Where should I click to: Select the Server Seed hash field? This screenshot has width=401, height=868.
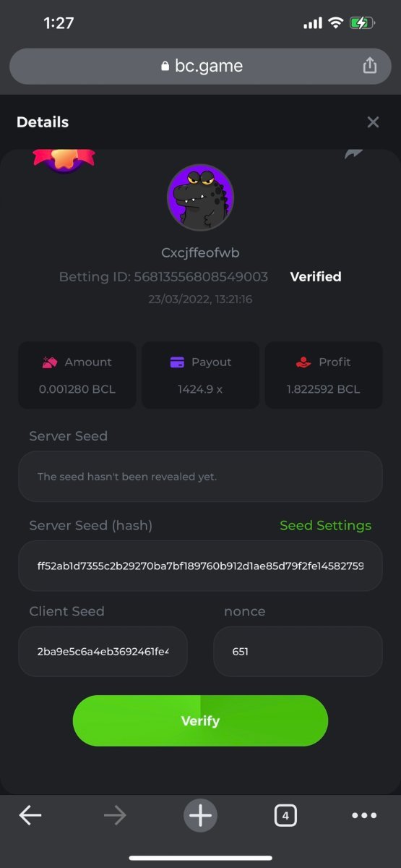point(200,566)
